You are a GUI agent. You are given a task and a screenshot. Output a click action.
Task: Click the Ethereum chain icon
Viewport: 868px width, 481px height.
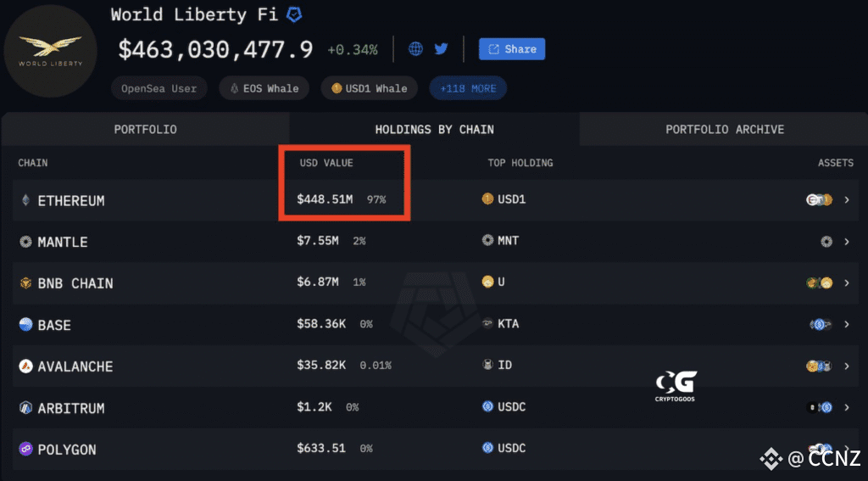25,200
